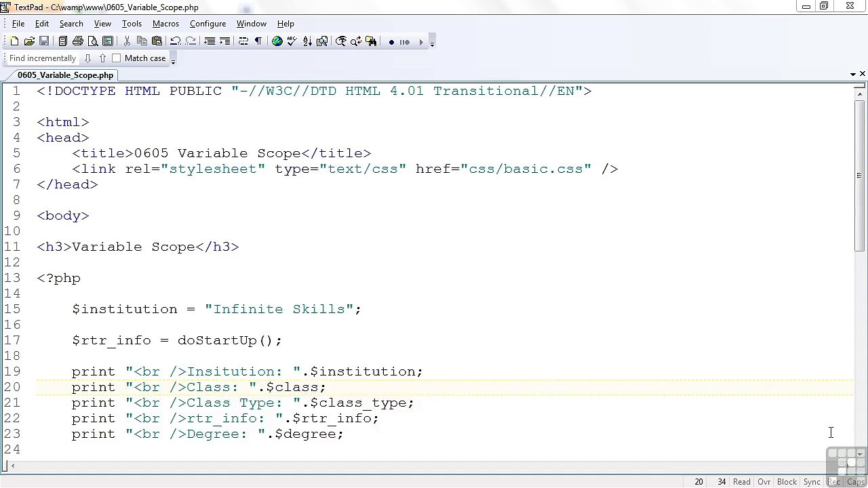Click the macro stop-recording icon
This screenshot has width=868, height=488.
pos(405,42)
